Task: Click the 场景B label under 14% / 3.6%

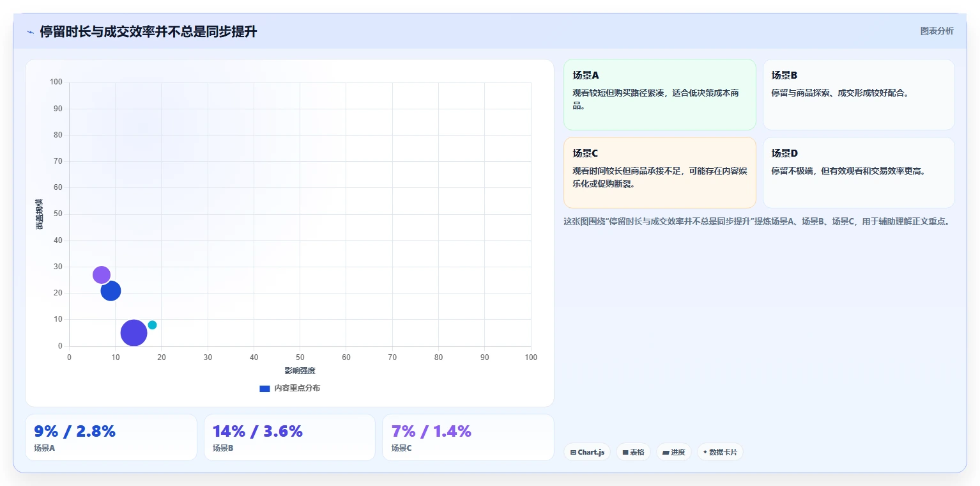Action: tap(223, 448)
